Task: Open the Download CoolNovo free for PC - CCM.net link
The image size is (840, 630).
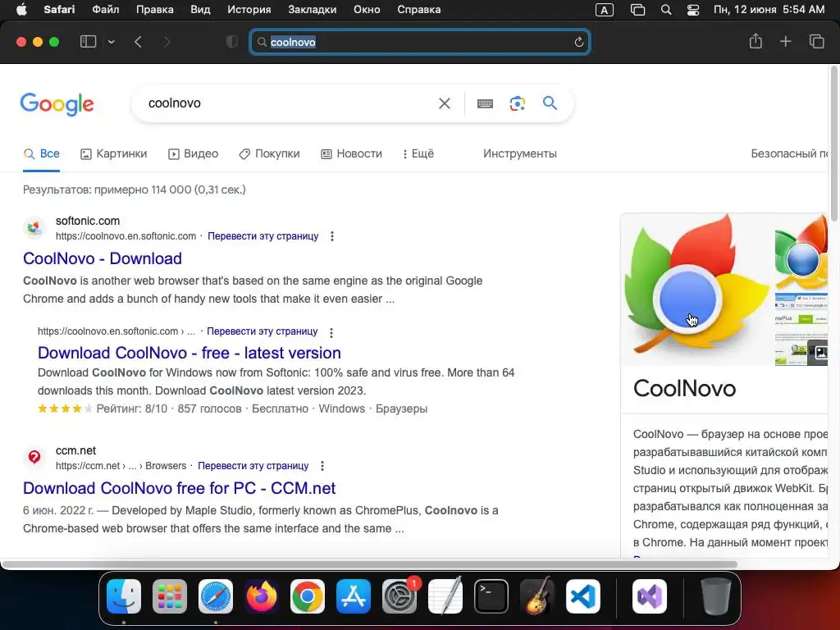Action: click(179, 489)
